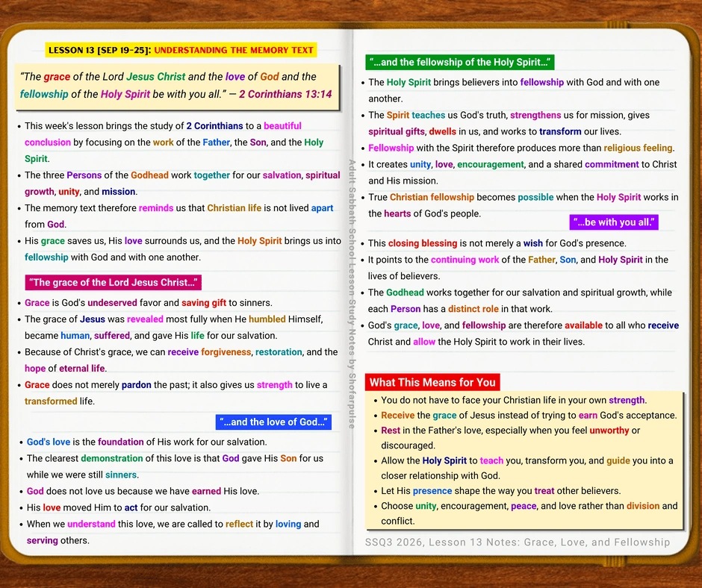This screenshot has height=588, width=702.
Task: Click the word 'humbled' in the grace of Jesus bullet
Action: 267,319
